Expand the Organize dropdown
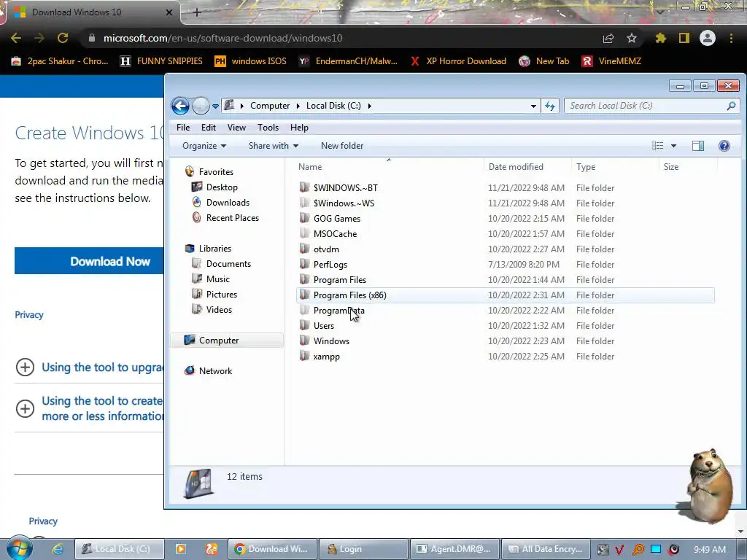 (204, 146)
